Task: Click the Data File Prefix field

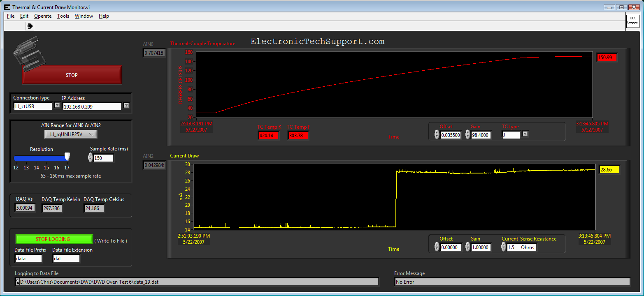Action: (x=28, y=259)
